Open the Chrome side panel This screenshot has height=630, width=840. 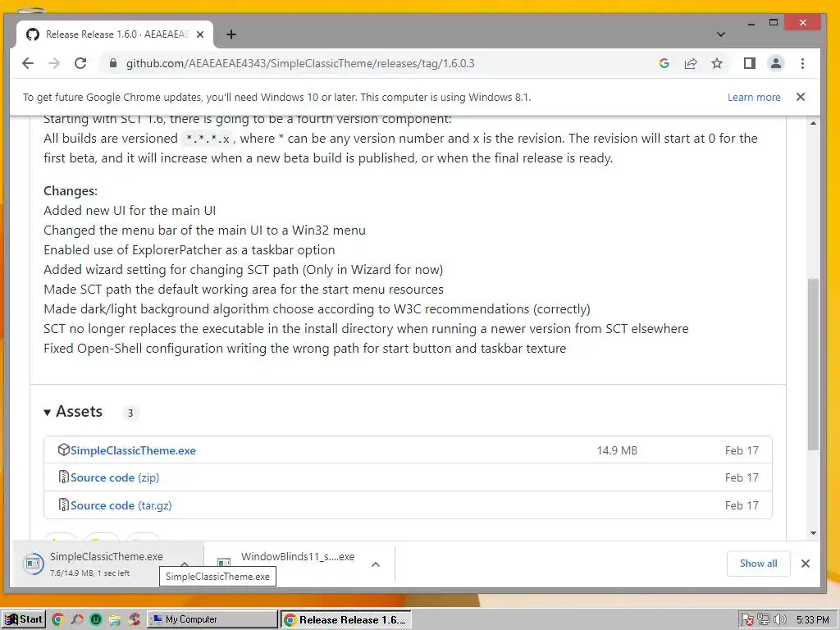[750, 63]
